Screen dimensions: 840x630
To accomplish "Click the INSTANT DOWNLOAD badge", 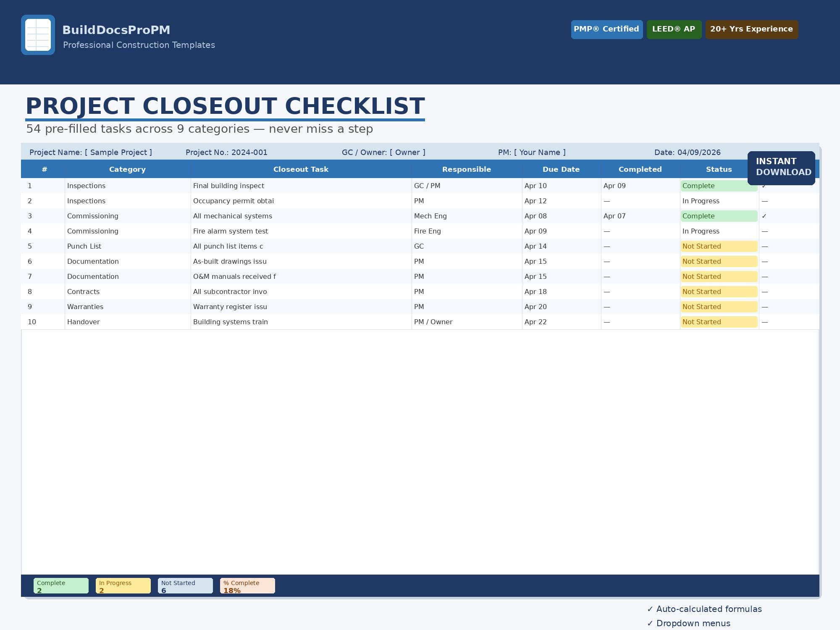I will (x=781, y=168).
